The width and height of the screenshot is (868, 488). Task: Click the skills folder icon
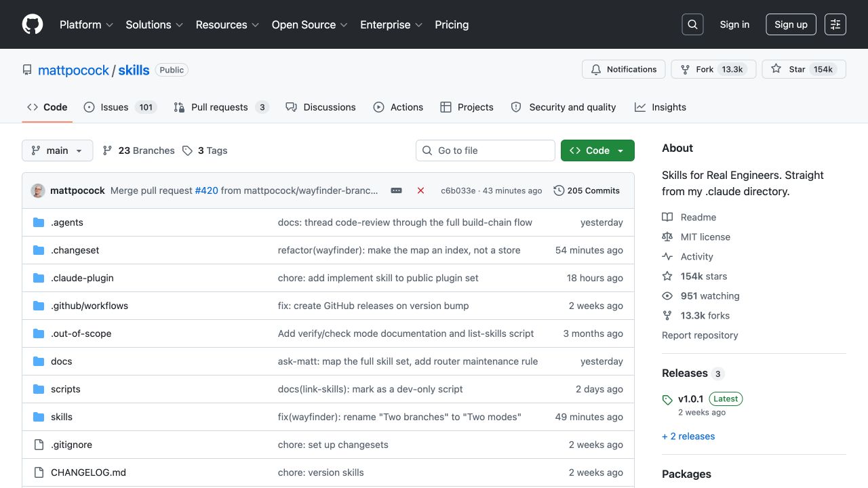click(39, 417)
